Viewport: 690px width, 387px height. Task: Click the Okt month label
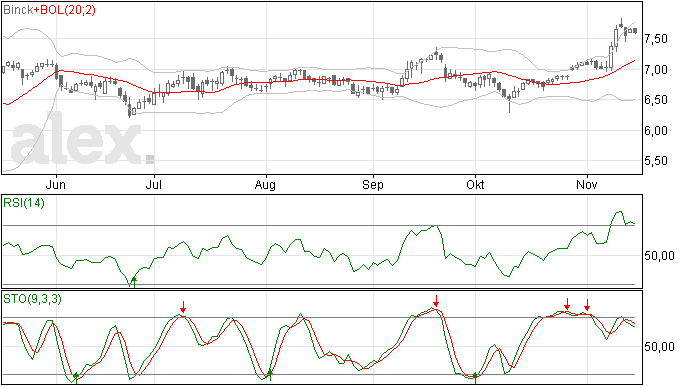[x=475, y=184]
